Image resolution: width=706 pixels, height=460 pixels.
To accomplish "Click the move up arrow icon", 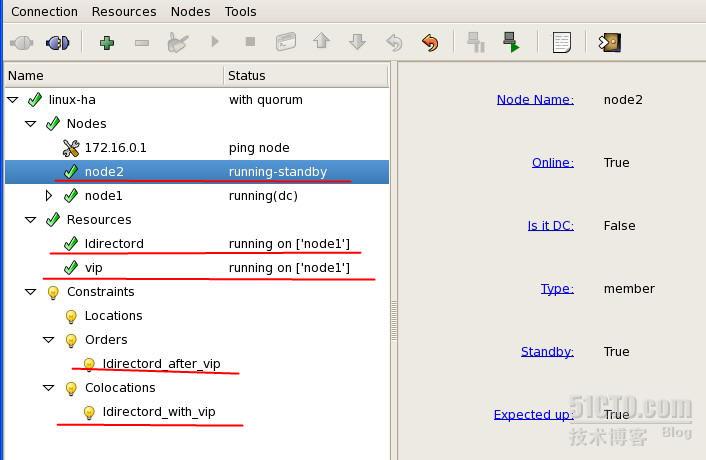I will 321,41.
